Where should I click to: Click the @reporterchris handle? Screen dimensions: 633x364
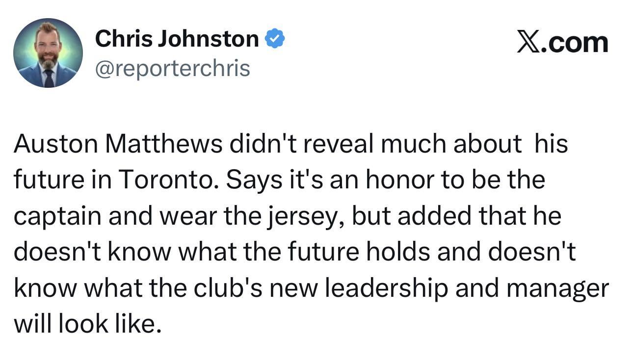(172, 69)
